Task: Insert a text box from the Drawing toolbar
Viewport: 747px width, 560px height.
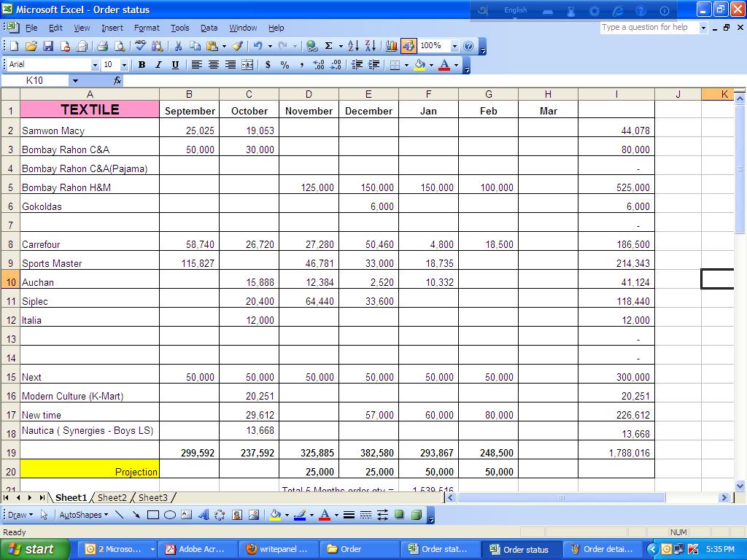Action: pos(187,515)
